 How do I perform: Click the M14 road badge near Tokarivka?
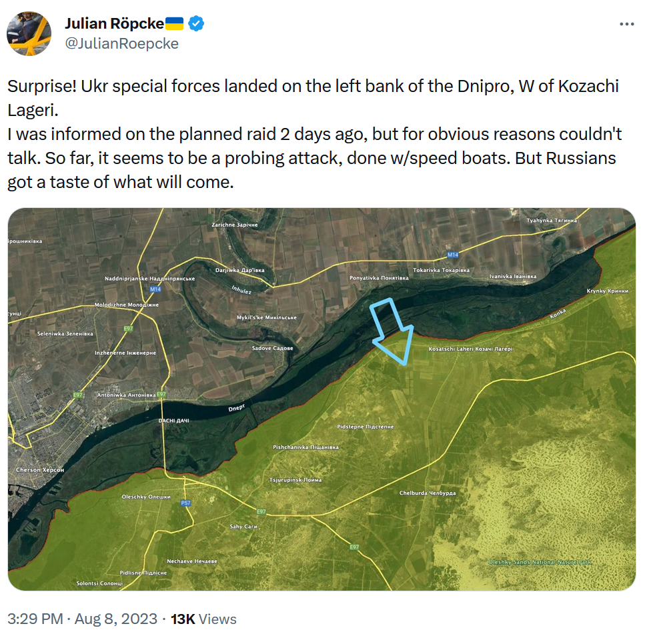click(x=453, y=255)
